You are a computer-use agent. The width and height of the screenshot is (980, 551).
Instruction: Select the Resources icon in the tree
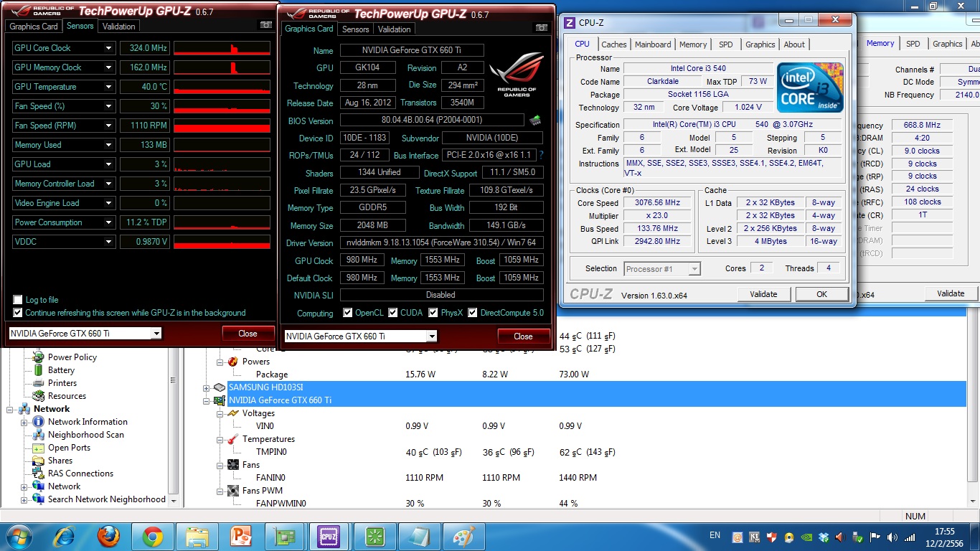[39, 395]
